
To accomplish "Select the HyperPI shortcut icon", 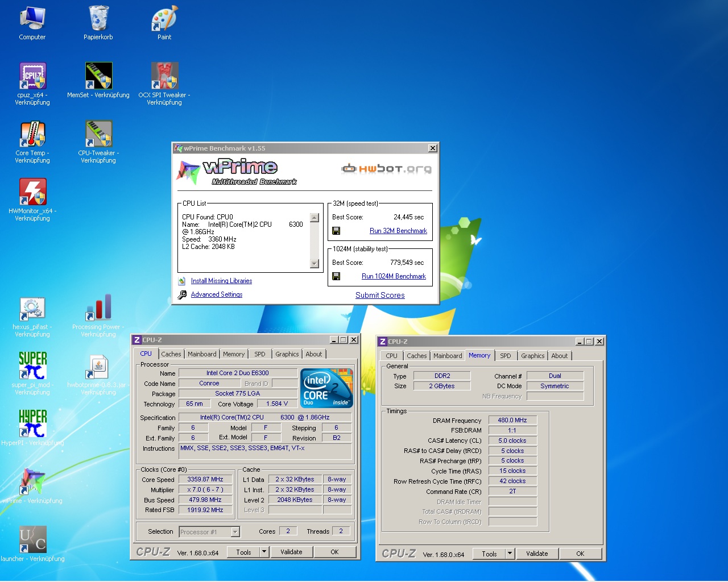I will click(32, 424).
